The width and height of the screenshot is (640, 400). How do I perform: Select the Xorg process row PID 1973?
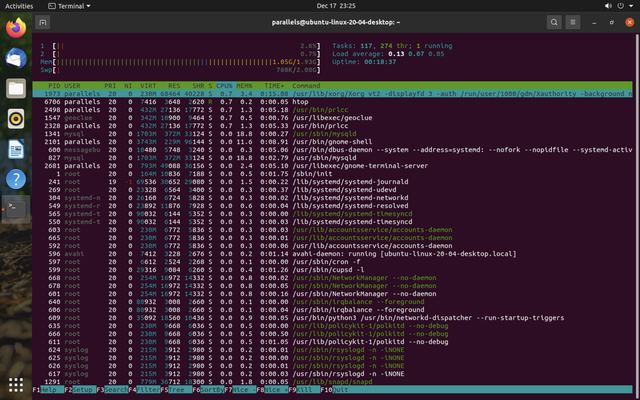tap(332, 94)
